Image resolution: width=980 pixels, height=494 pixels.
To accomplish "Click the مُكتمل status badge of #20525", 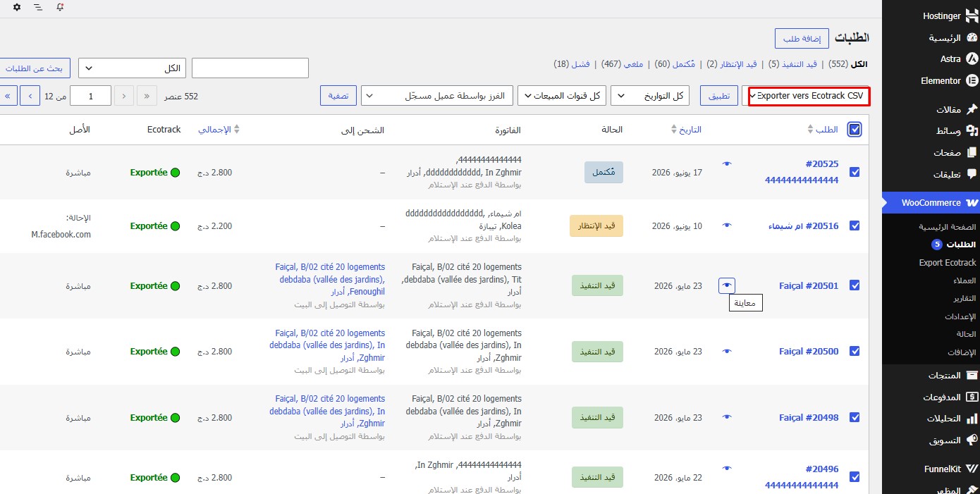I will pyautogui.click(x=604, y=172).
